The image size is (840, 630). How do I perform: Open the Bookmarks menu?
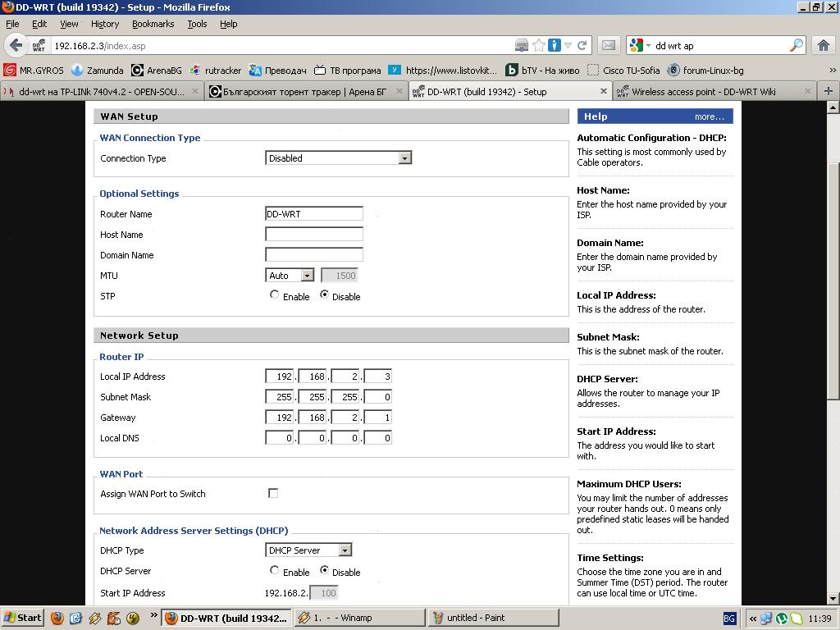(x=153, y=24)
